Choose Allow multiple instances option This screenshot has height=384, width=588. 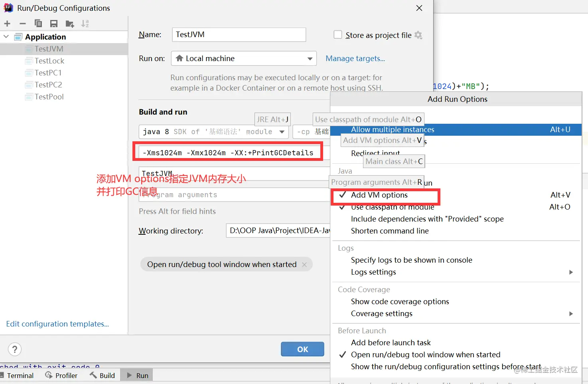[x=456, y=129]
